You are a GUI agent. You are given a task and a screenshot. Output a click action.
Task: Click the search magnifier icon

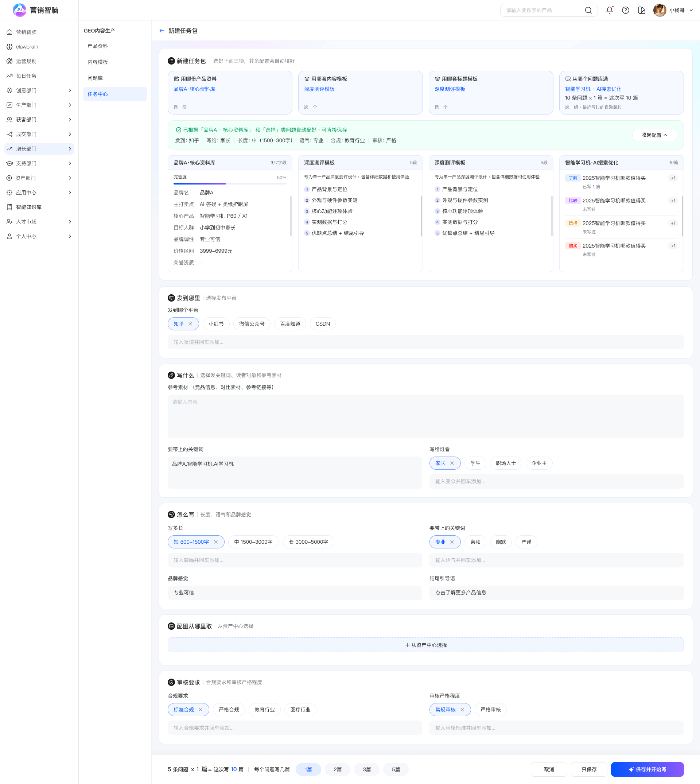pos(588,10)
